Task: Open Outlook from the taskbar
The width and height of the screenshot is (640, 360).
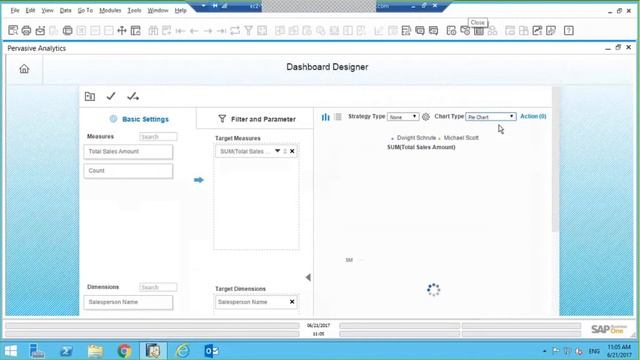Action: [211, 351]
